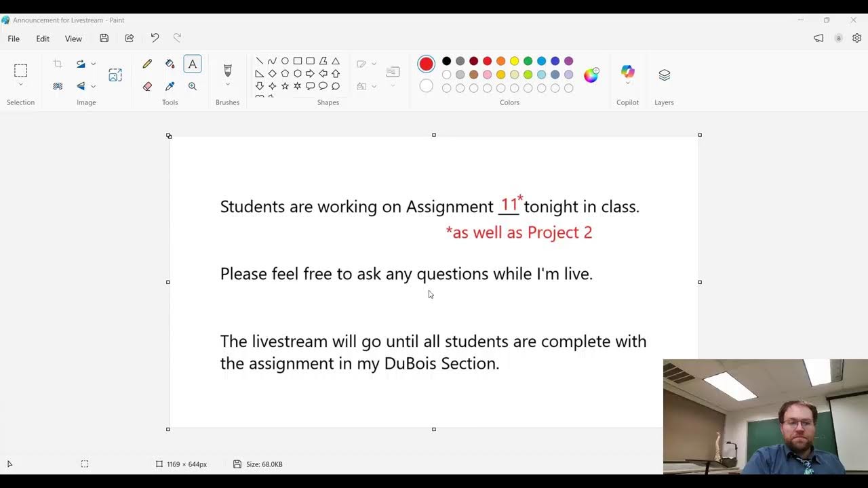This screenshot has width=868, height=488.
Task: Select the Color picker eyedropper tool
Action: tap(170, 86)
